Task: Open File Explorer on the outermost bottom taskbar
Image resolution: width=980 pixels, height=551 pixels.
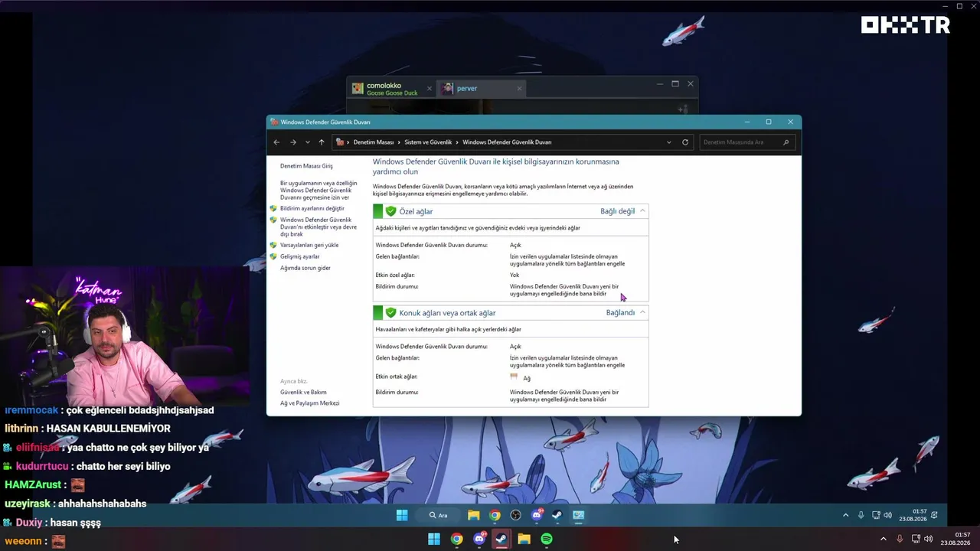Action: [524, 539]
